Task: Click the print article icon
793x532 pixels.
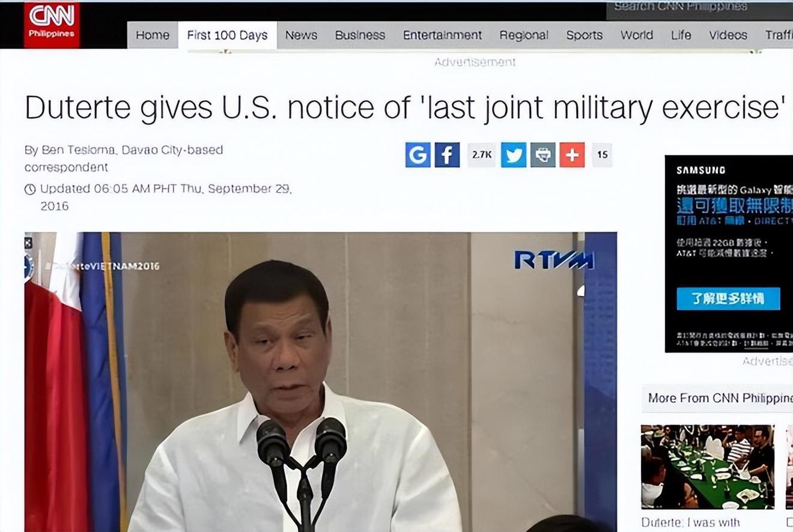Action: tap(543, 155)
